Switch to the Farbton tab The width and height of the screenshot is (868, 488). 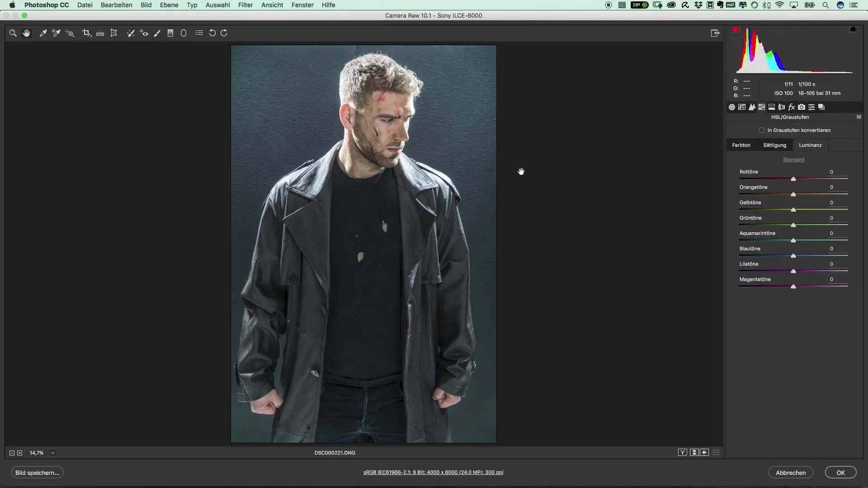[741, 145]
